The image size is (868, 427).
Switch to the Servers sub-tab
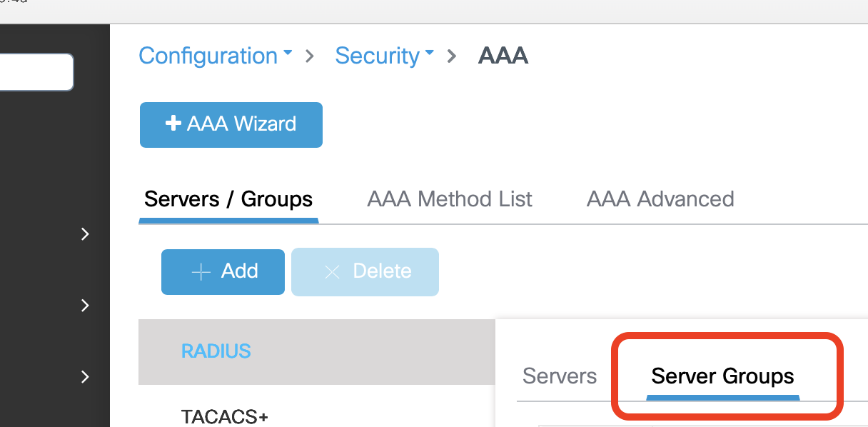(559, 376)
